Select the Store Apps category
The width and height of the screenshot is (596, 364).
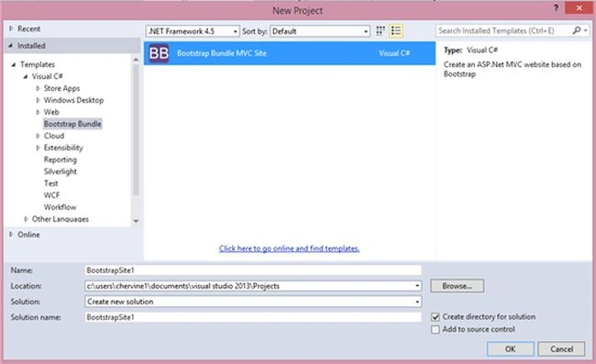[61, 88]
